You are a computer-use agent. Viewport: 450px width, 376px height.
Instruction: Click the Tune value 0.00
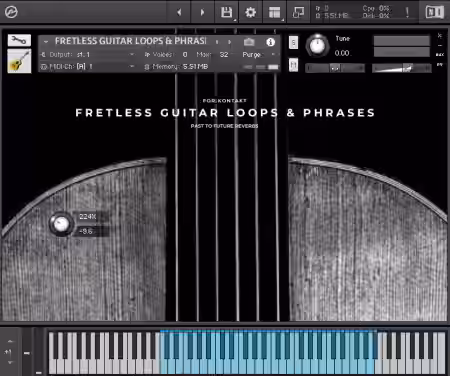click(342, 53)
